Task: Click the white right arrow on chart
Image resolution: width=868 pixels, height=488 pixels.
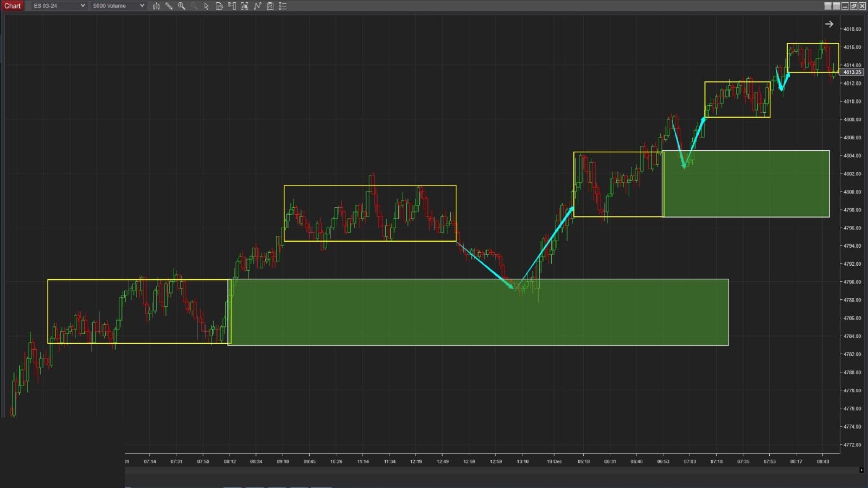Action: 829,24
